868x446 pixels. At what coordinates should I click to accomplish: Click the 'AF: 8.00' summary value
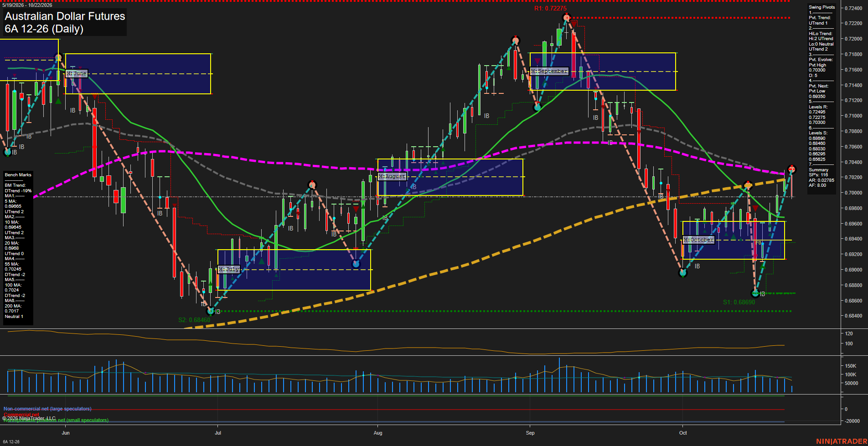(818, 185)
